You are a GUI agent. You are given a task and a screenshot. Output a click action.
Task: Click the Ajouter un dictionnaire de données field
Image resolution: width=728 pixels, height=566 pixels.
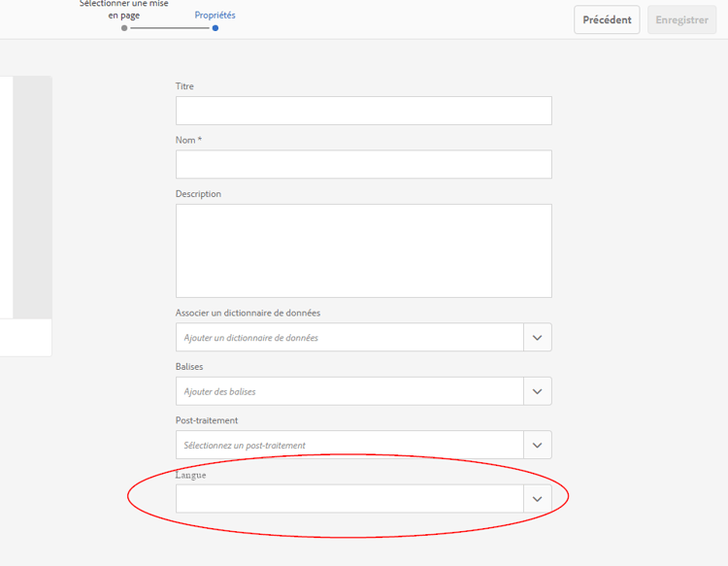click(349, 337)
